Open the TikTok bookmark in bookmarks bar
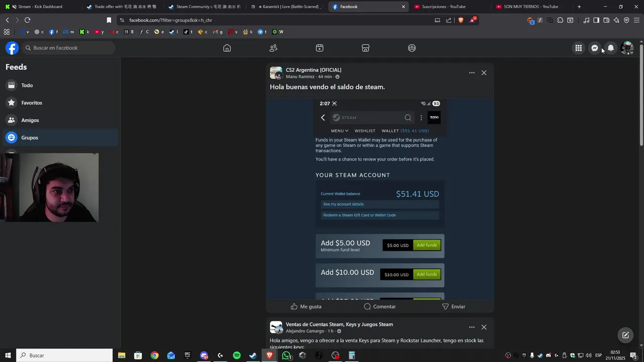The width and height of the screenshot is (644, 362). click(188, 32)
